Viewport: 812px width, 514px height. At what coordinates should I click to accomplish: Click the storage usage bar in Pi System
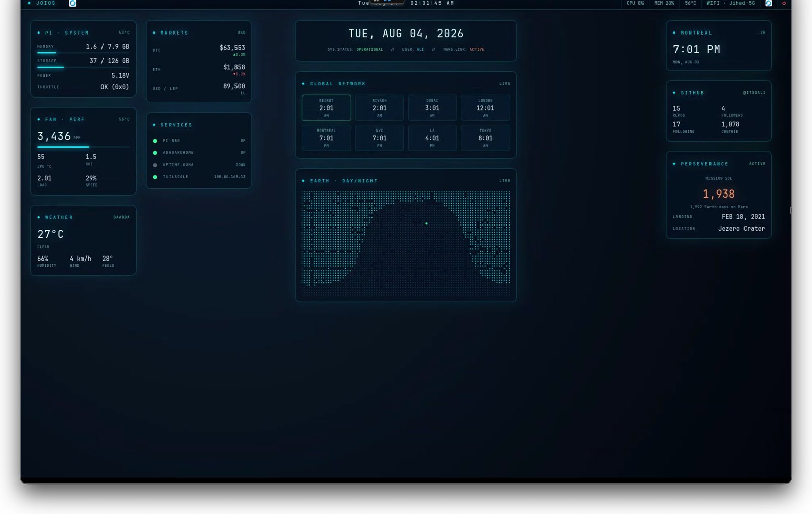[x=83, y=67]
